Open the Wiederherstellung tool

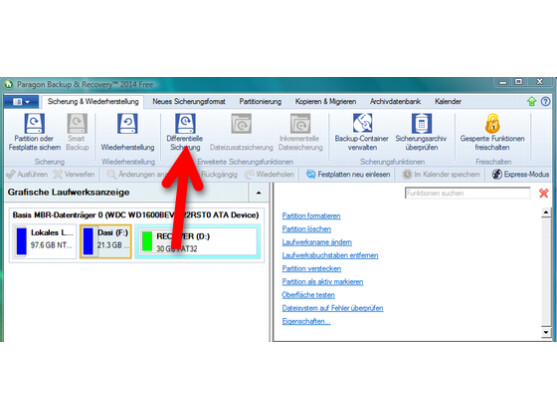pos(128,132)
